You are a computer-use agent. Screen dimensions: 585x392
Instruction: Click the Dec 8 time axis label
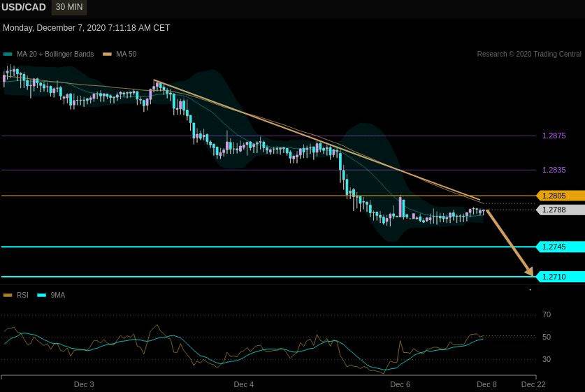(x=487, y=384)
